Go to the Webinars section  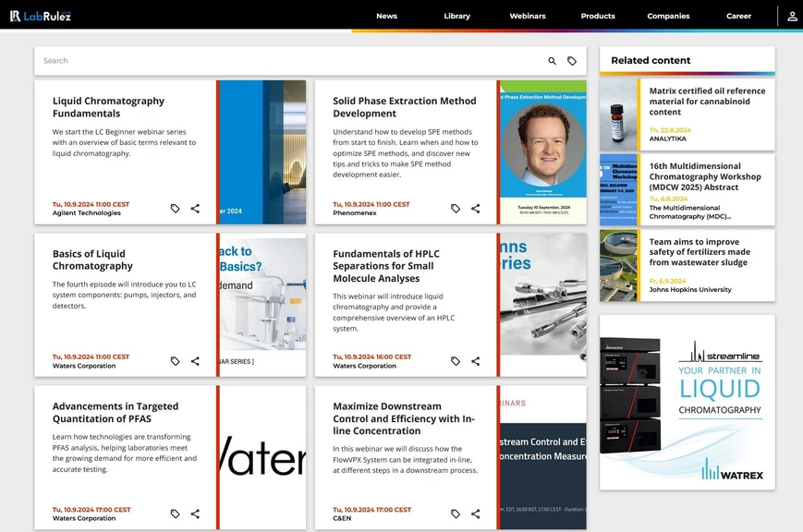[x=528, y=16]
